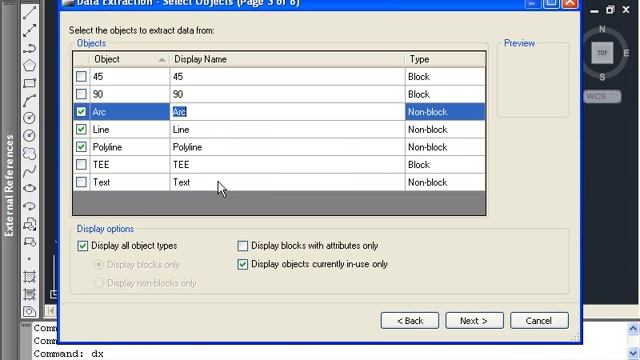Select the TEE display name cell

click(x=287, y=164)
